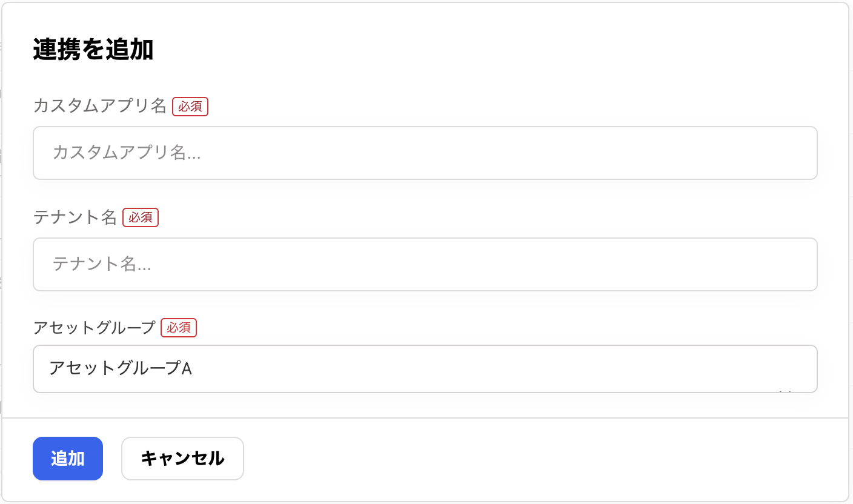Select the アセットグループA value in the combo box
This screenshot has height=504, width=853.
point(121,368)
